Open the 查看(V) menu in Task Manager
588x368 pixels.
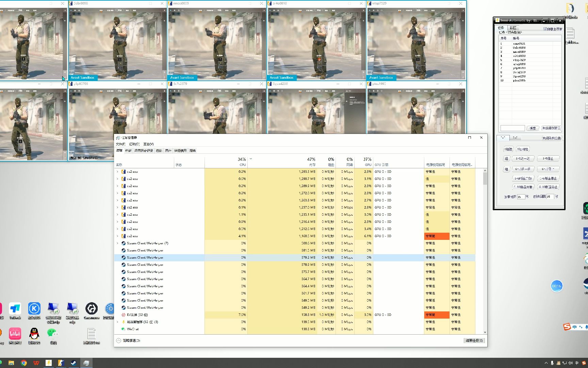click(148, 144)
